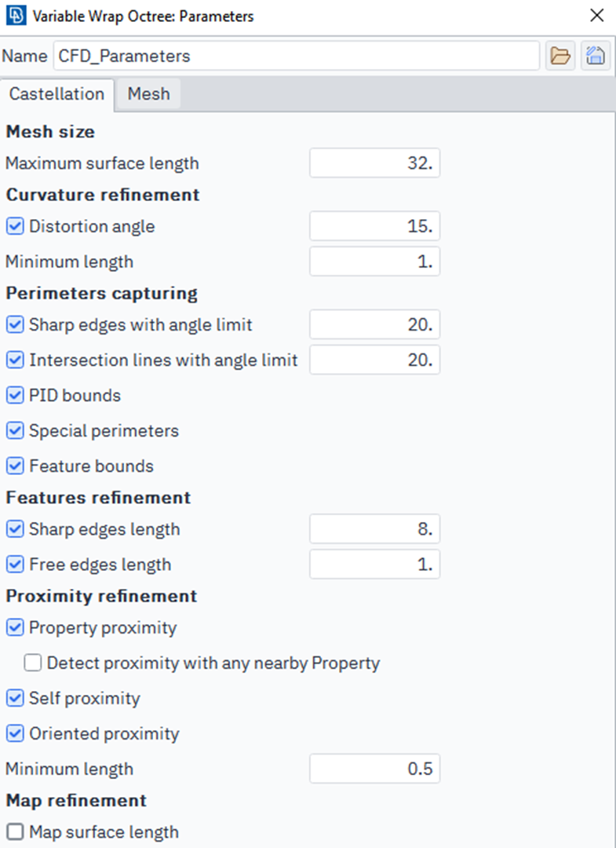Select the Castellation tab
Viewport: 616px width, 848px height.
coord(56,94)
